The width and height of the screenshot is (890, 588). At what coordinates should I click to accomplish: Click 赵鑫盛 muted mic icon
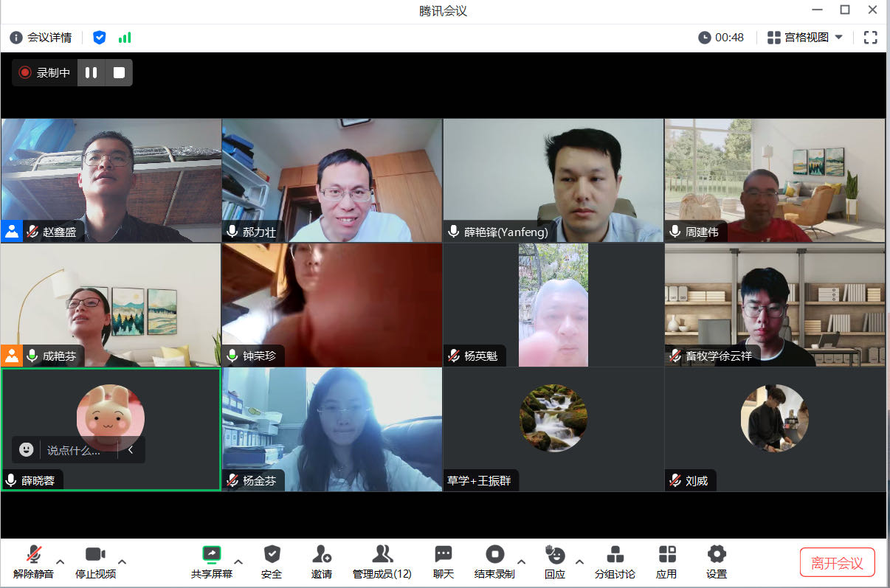tap(32, 232)
